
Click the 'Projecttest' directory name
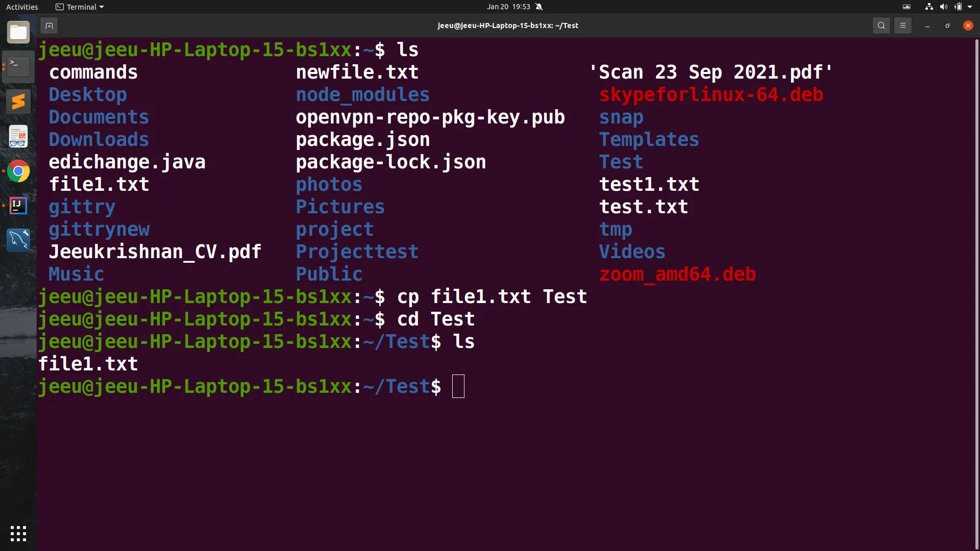(357, 252)
